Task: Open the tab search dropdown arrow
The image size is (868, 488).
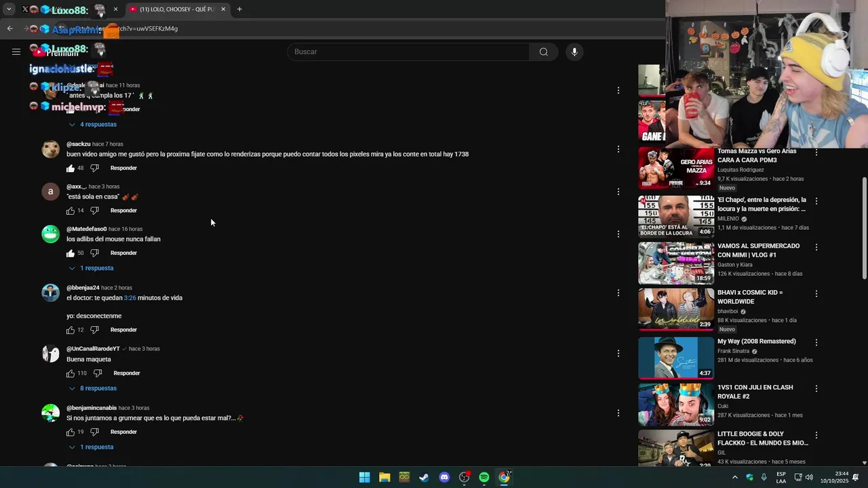Action: (9, 9)
